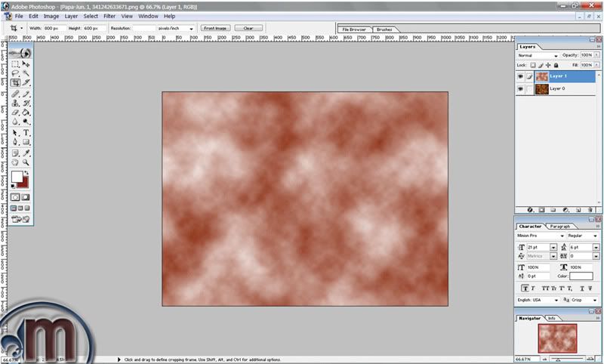Open the Select menu
The height and width of the screenshot is (364, 604).
(91, 16)
